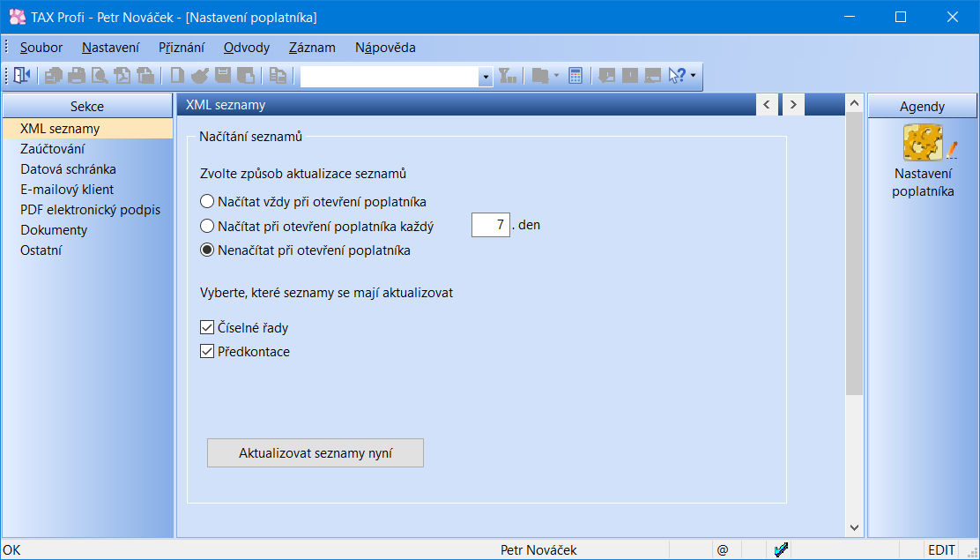
Task: Click the exit door icon in toolbar
Action: click(22, 76)
